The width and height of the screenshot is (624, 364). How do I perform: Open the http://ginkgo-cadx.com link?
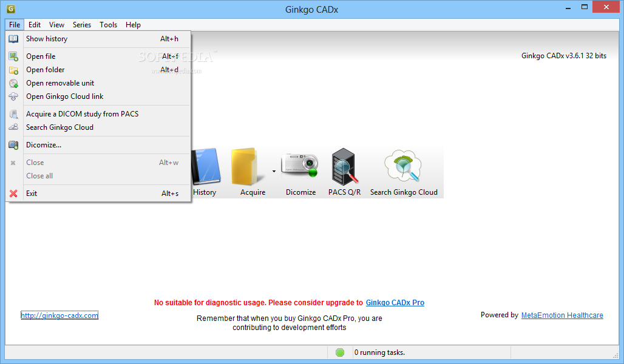(x=59, y=315)
